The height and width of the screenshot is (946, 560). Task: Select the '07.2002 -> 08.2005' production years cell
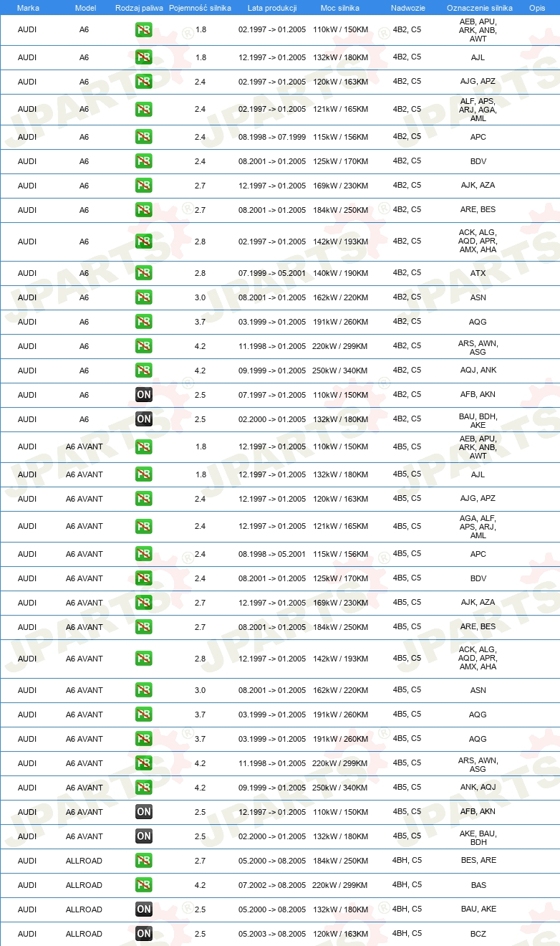click(272, 885)
